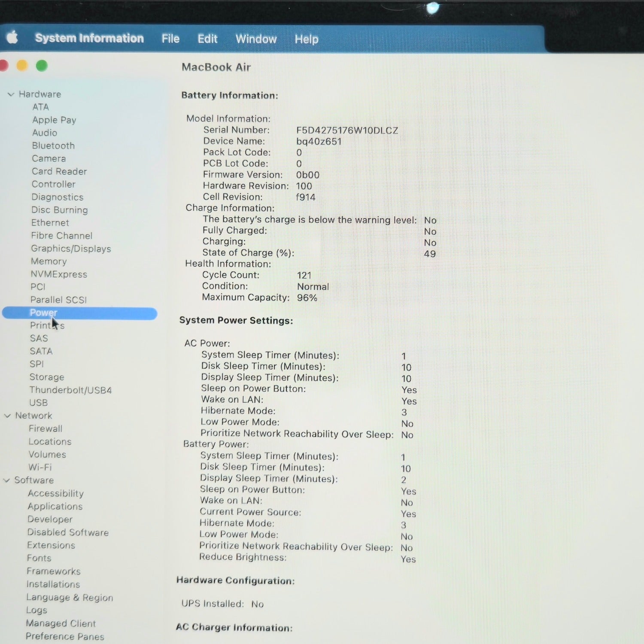The height and width of the screenshot is (644, 644).
Task: Click the Condition value Normal
Action: [313, 287]
